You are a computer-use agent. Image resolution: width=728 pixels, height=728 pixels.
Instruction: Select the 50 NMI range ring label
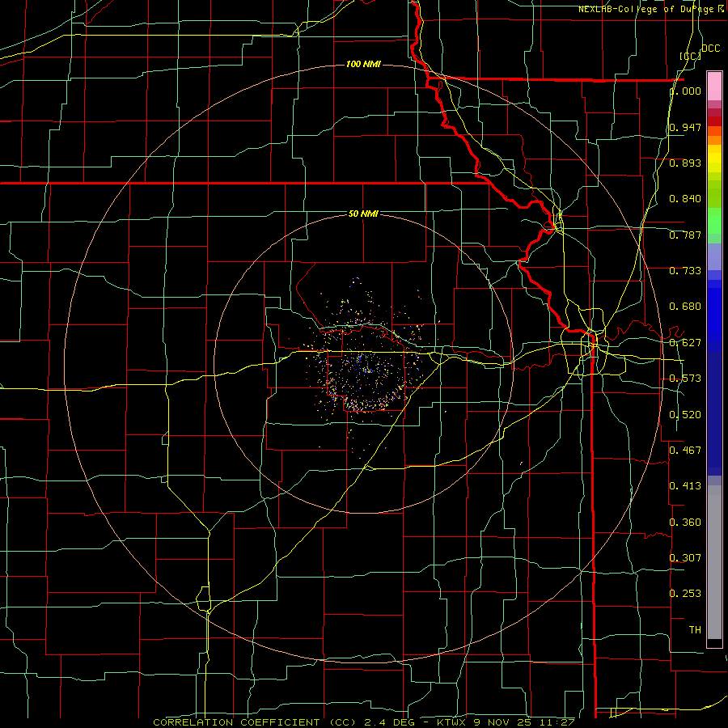pyautogui.click(x=363, y=214)
